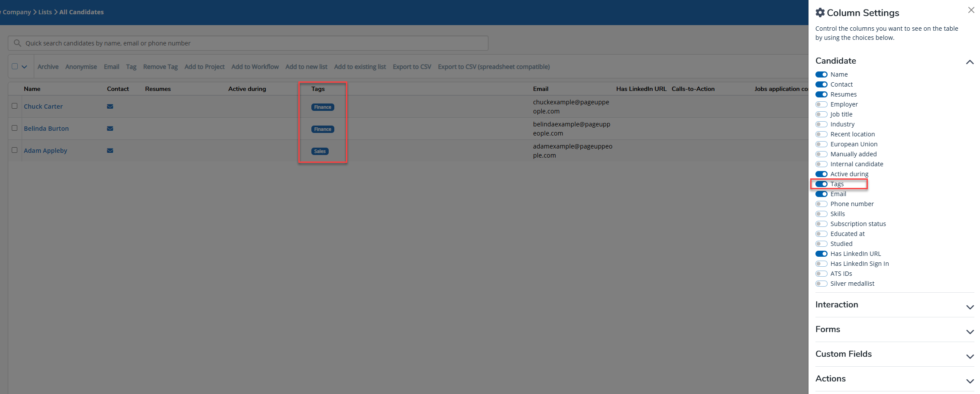Image resolution: width=980 pixels, height=394 pixels.
Task: Close the Column Settings panel
Action: click(x=971, y=10)
